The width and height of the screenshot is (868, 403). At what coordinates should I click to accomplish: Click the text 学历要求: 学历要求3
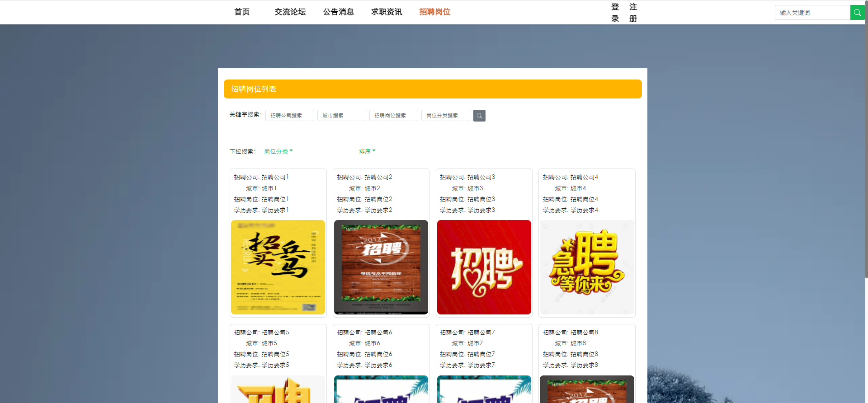coord(467,210)
